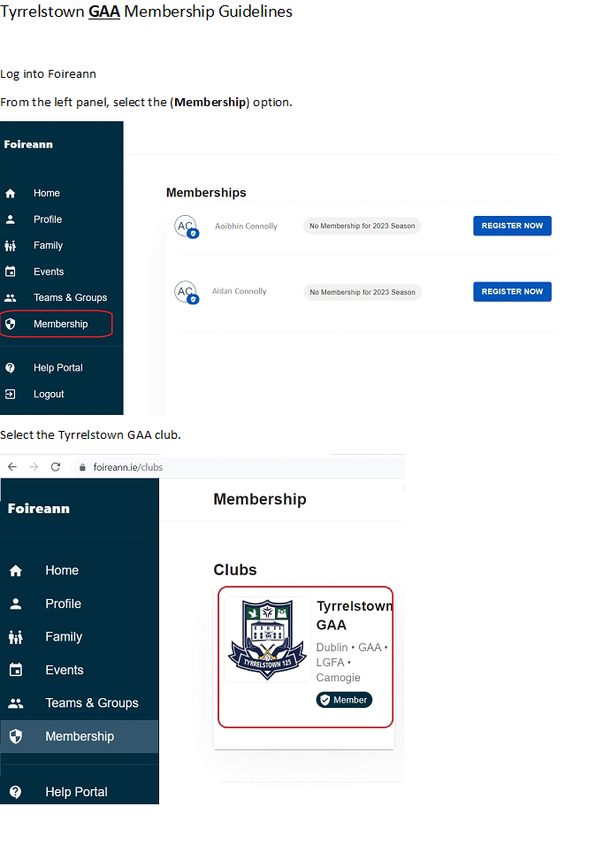
Task: Click the page refresh arrow icon
Action: (55, 466)
